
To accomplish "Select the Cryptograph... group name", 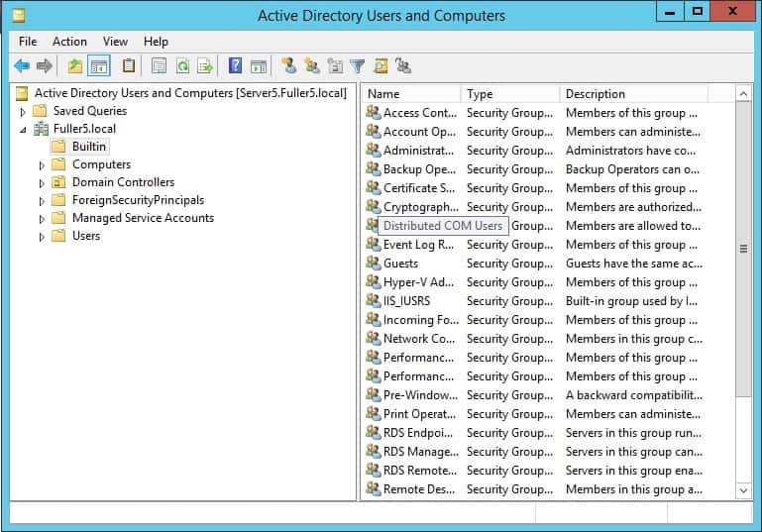I will click(421, 206).
